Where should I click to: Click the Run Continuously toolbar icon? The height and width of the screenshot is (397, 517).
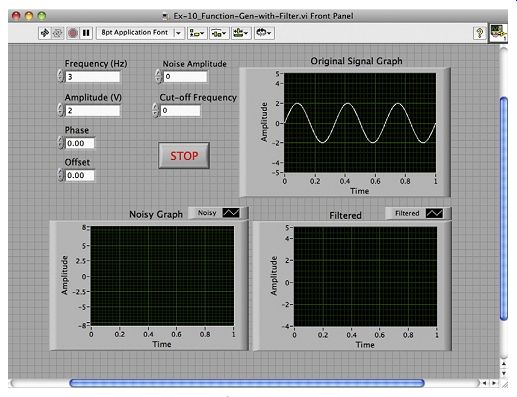tap(58, 33)
